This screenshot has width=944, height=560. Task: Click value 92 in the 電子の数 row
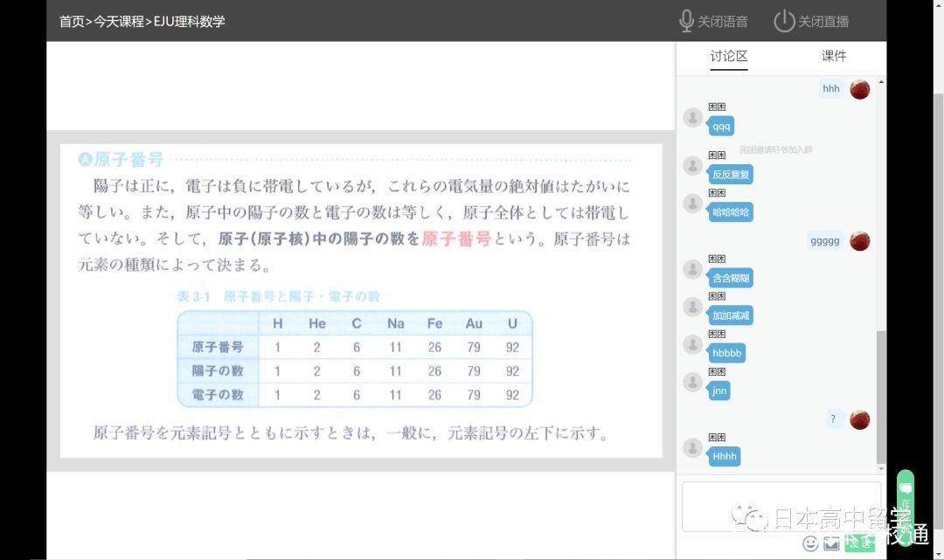click(x=512, y=395)
